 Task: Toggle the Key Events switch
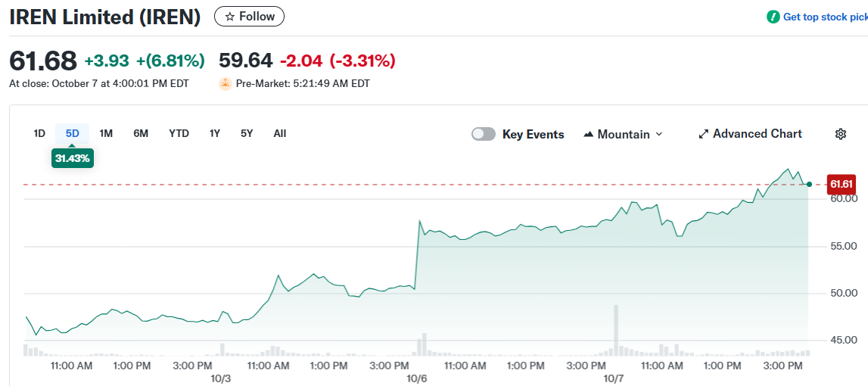click(x=484, y=134)
